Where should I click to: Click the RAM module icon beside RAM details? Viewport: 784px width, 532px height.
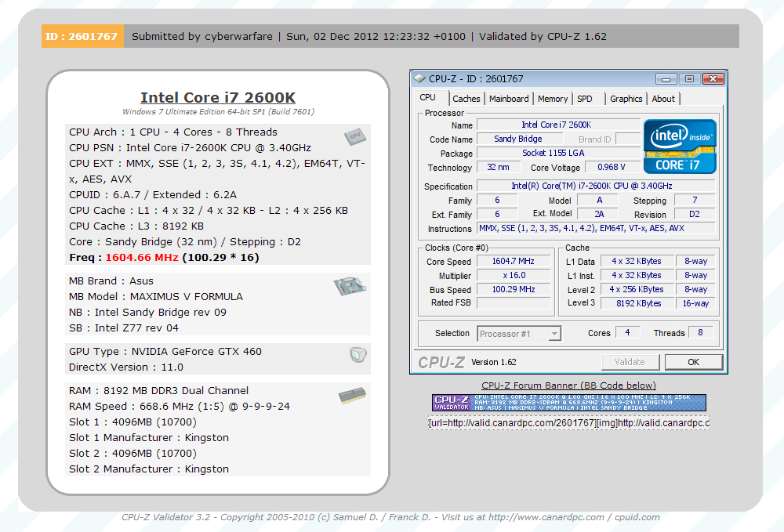point(353,396)
